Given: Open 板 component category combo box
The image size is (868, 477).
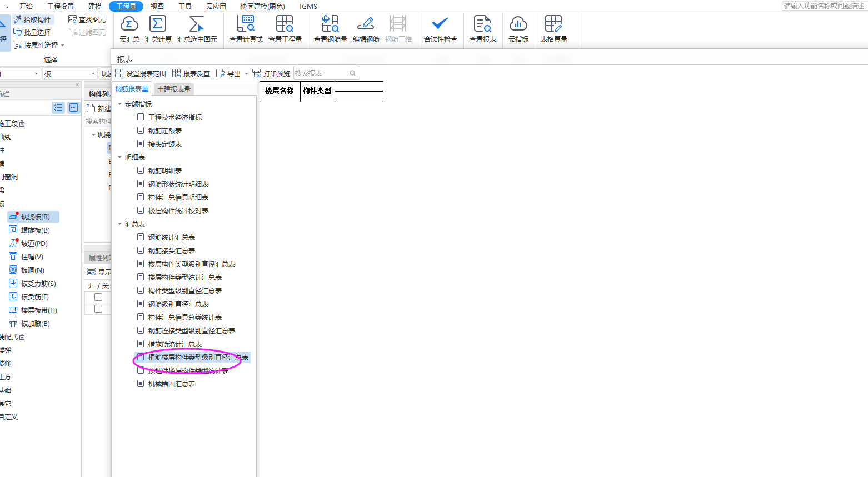Looking at the screenshot, I should coord(69,73).
